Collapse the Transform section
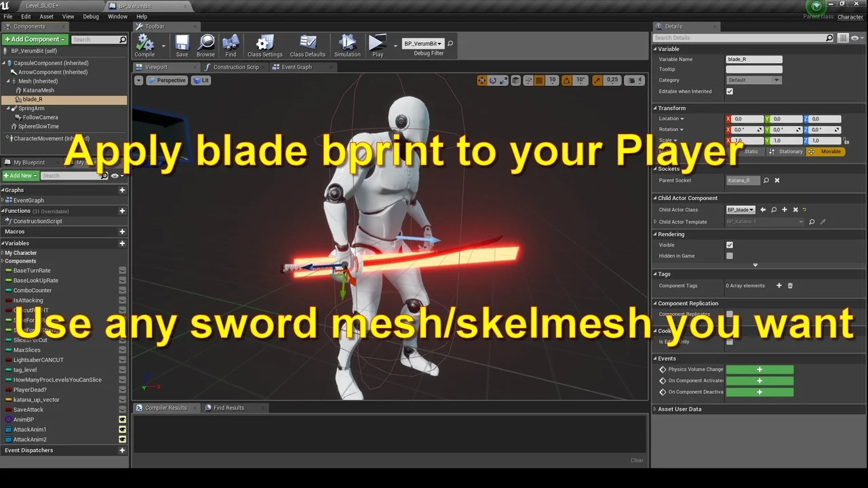The height and width of the screenshot is (488, 868). (x=655, y=108)
